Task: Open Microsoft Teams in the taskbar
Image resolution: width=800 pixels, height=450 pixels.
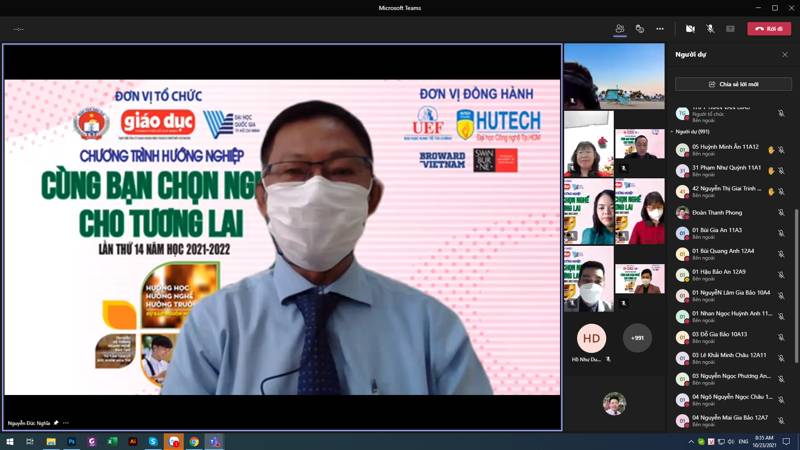Action: point(214,441)
